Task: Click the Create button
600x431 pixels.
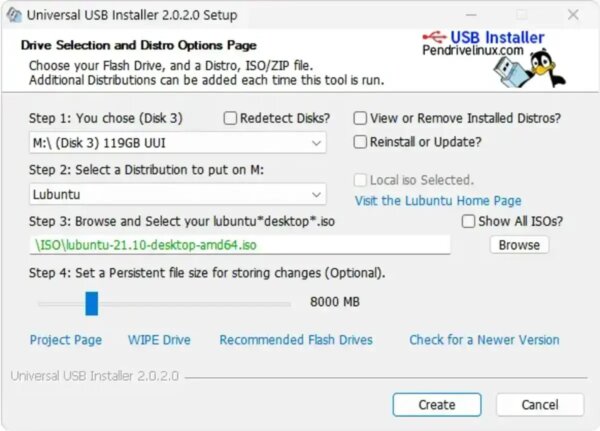Action: (437, 405)
